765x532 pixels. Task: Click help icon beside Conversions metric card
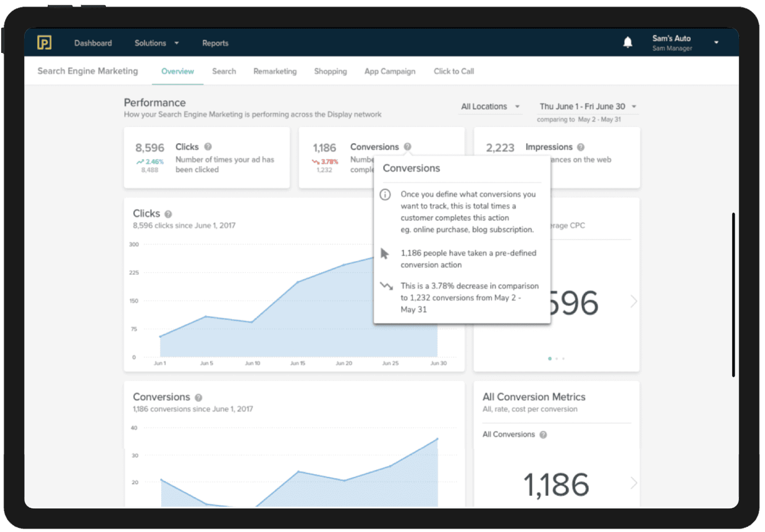408,147
